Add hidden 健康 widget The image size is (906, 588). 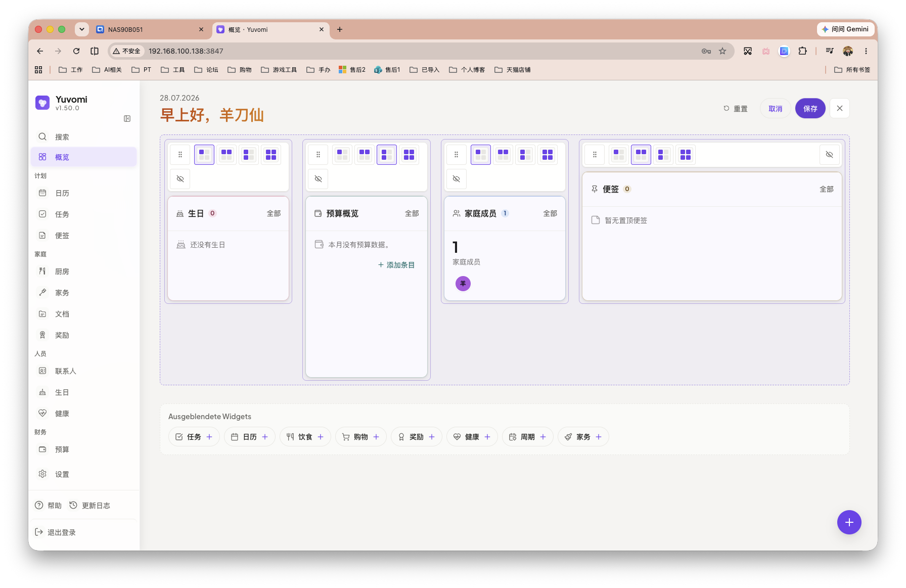coord(472,437)
